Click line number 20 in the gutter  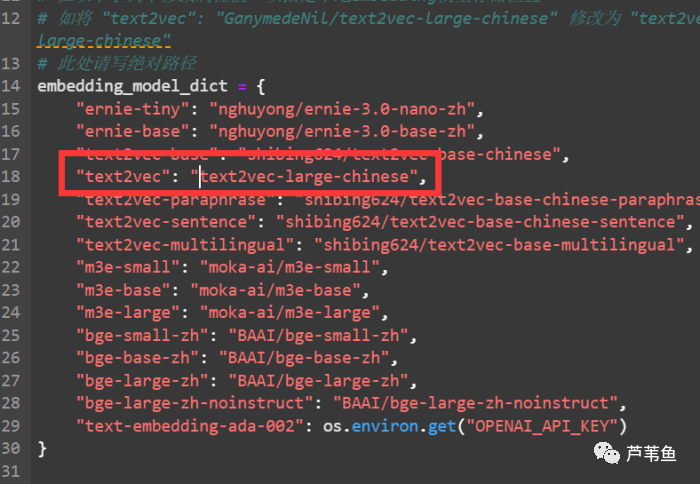[11, 222]
